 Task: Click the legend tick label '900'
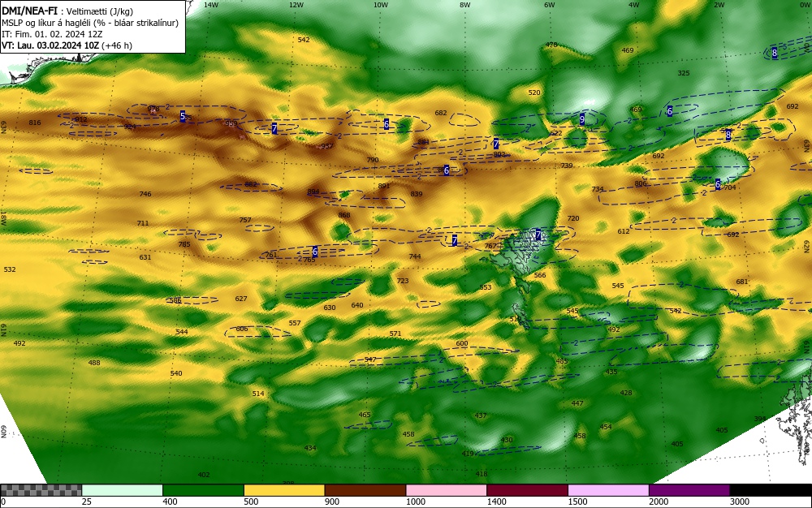click(332, 502)
